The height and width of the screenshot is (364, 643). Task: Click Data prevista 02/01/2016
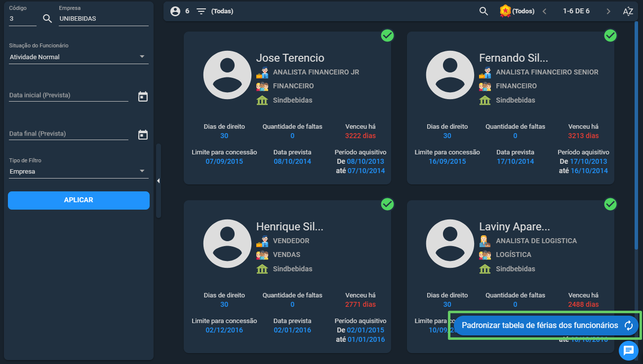[x=292, y=330]
